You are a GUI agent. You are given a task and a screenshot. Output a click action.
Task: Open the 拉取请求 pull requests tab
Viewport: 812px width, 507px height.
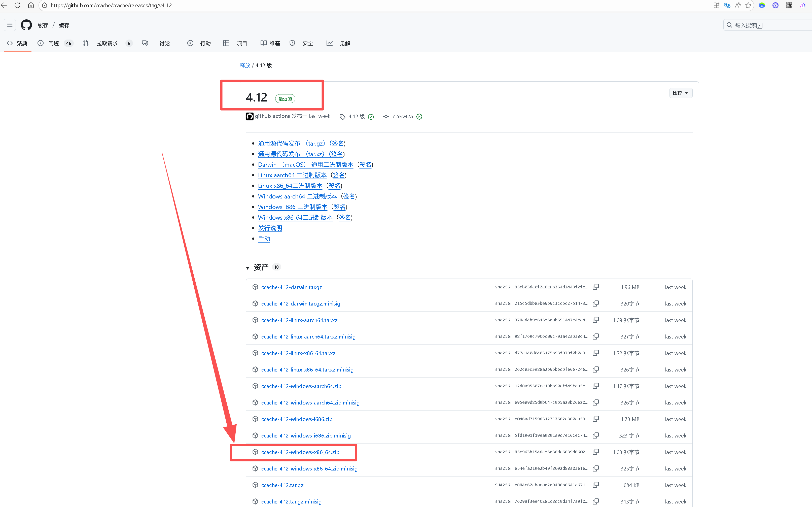pyautogui.click(x=108, y=43)
